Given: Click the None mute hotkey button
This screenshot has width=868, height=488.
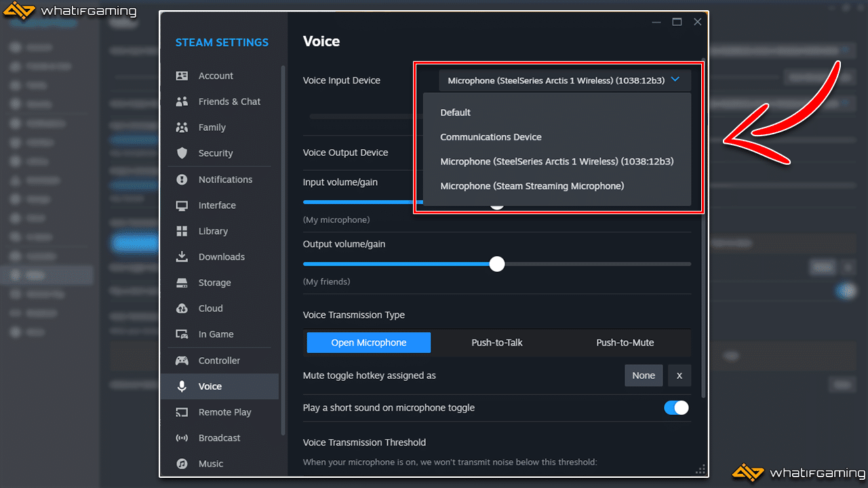Looking at the screenshot, I should [643, 375].
